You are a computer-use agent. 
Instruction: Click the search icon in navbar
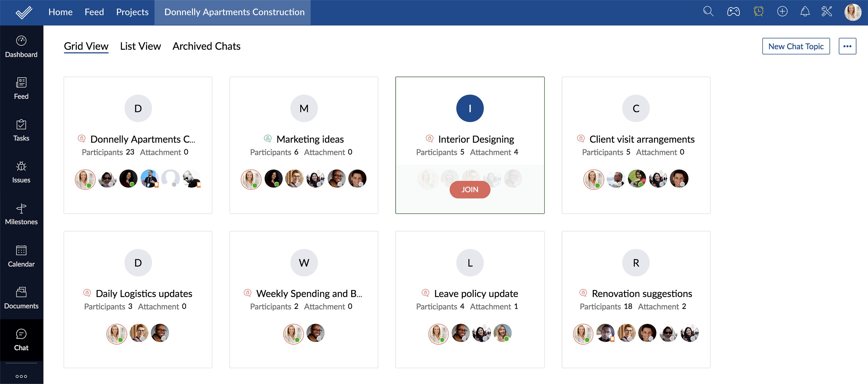(x=709, y=11)
